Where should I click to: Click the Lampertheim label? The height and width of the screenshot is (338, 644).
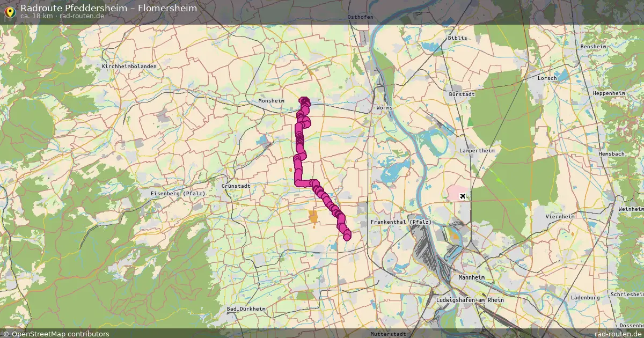pyautogui.click(x=477, y=151)
